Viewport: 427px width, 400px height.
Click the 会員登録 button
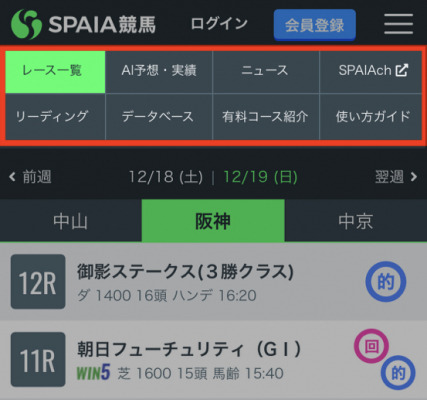pyautogui.click(x=315, y=25)
